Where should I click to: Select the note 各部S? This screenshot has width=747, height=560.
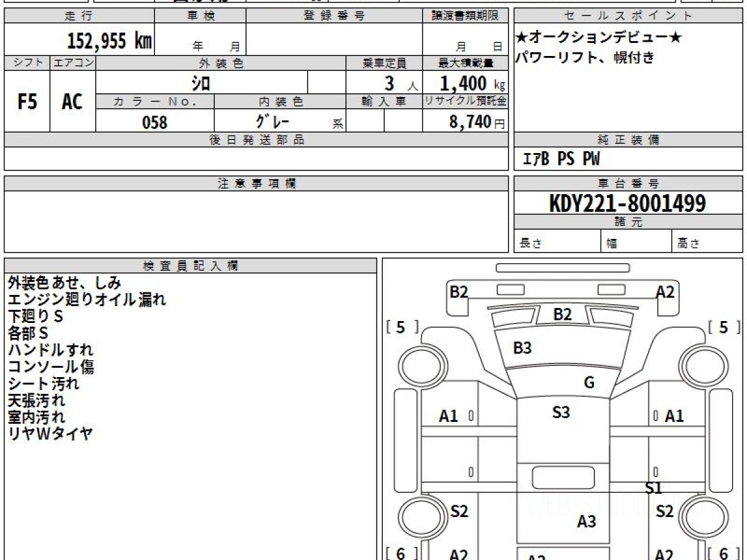point(28,333)
